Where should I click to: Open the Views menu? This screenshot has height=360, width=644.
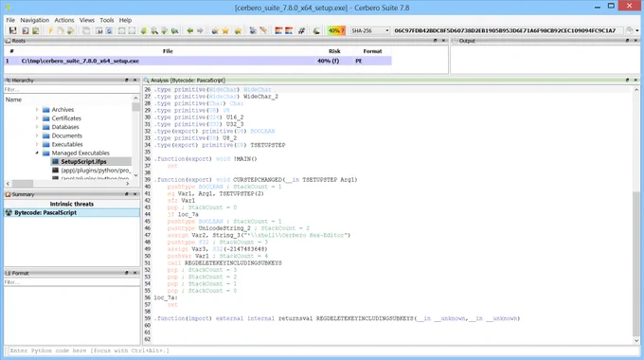click(87, 20)
